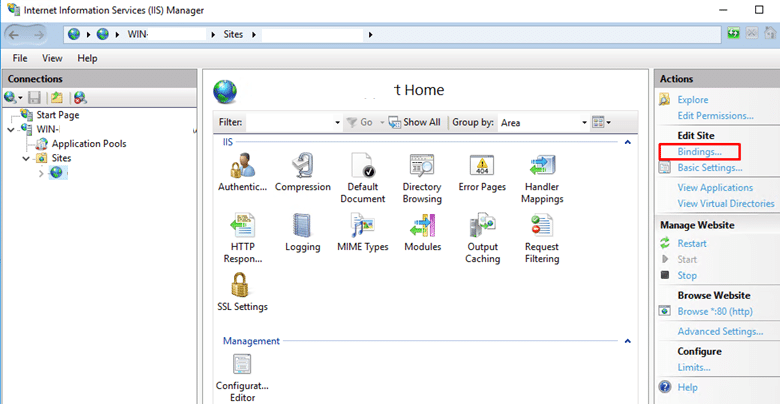
Task: Click the Save icon in Connections toolbar
Action: tap(34, 98)
